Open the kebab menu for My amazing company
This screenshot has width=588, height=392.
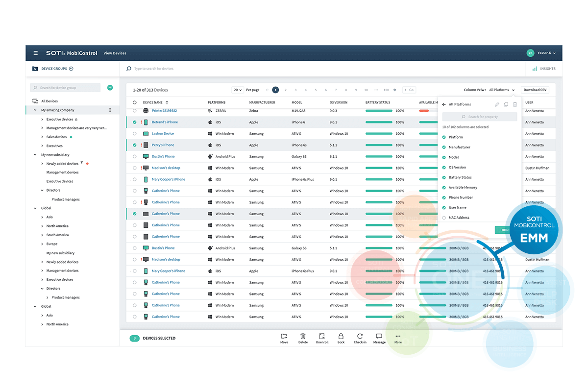click(110, 110)
